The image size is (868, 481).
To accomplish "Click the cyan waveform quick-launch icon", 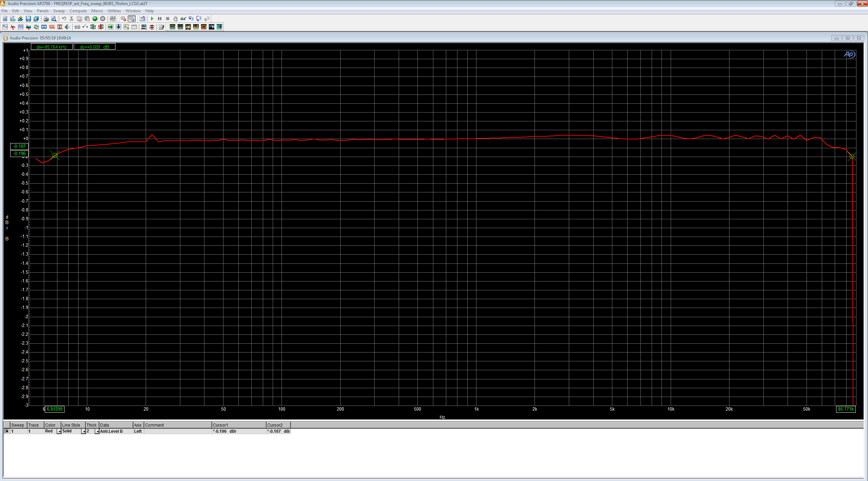I will 219,27.
